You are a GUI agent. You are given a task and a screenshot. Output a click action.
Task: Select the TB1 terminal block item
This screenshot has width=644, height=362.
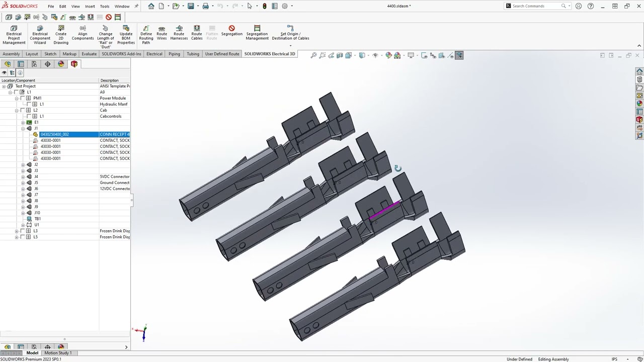(37, 219)
